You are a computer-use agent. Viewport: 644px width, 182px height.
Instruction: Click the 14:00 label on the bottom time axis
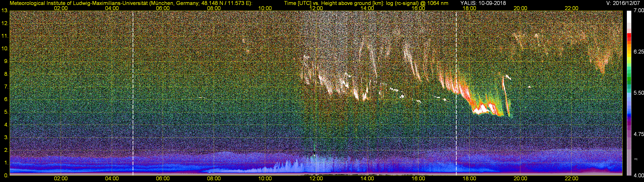[x=367, y=179]
